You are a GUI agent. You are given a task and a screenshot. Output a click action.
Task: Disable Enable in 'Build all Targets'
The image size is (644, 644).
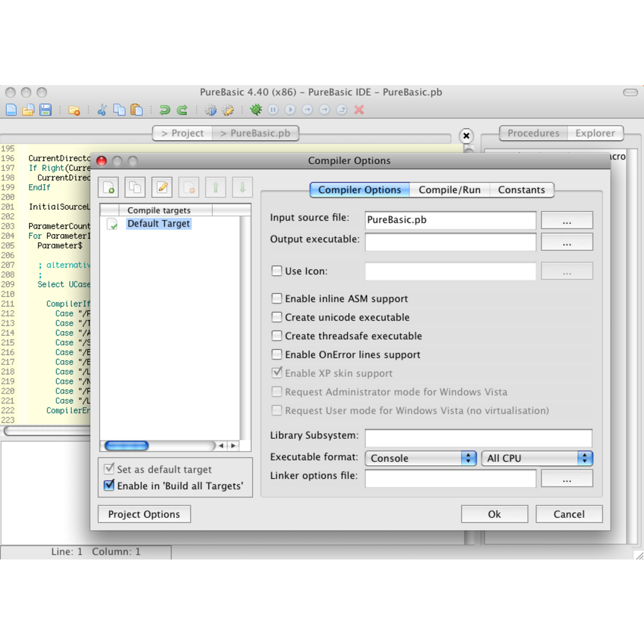(x=109, y=485)
